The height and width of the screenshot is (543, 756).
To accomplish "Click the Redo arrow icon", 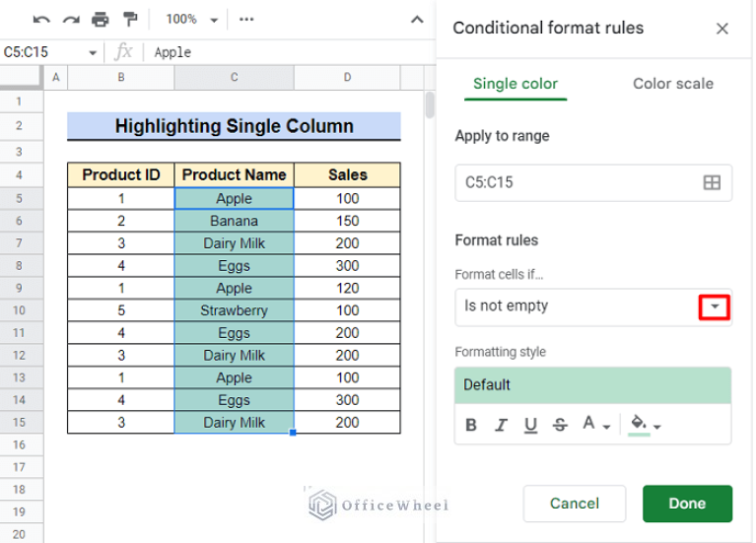I will [70, 19].
